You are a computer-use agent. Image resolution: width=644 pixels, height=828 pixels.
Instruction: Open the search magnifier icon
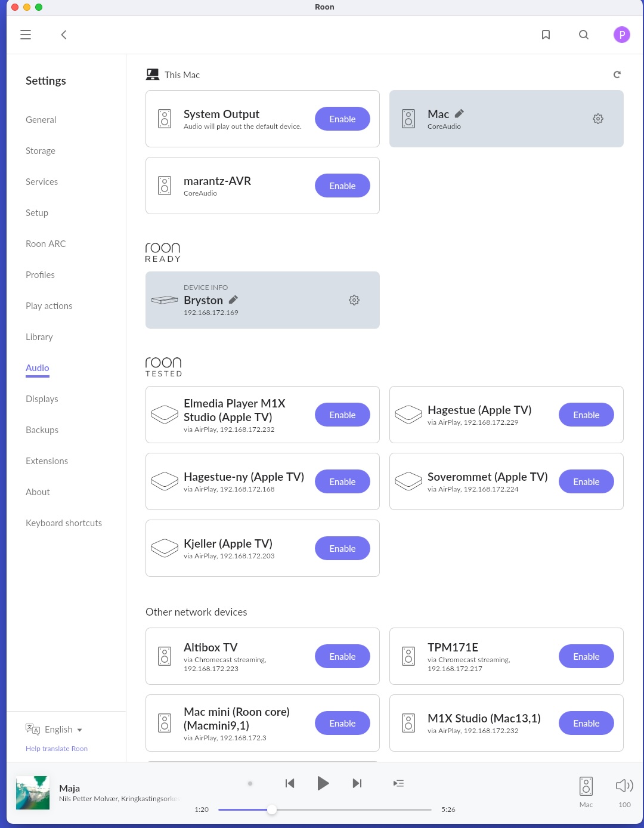pyautogui.click(x=584, y=35)
